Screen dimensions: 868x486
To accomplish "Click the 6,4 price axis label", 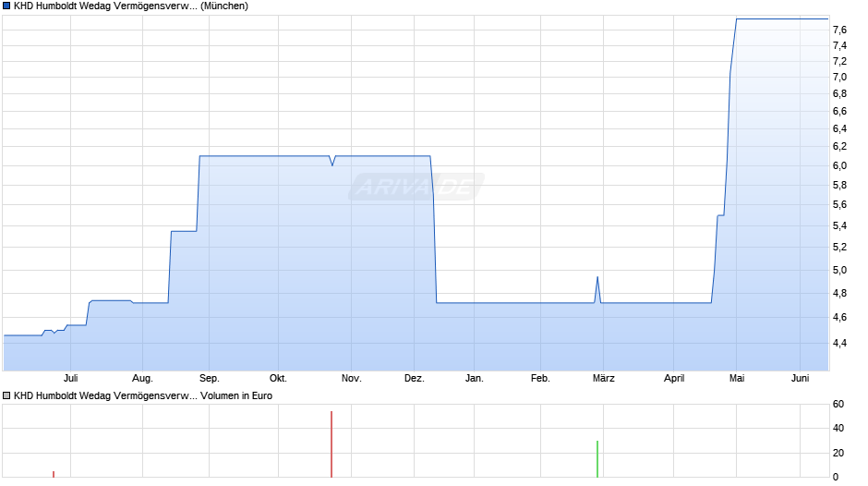I will point(839,128).
